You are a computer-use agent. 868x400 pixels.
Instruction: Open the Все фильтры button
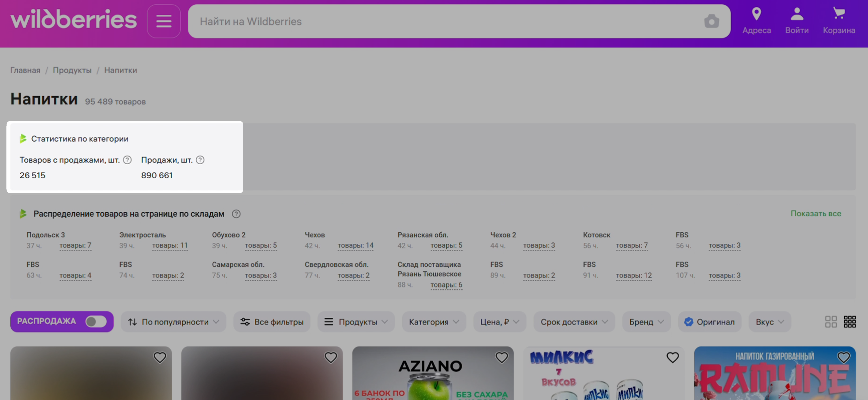[x=272, y=322]
